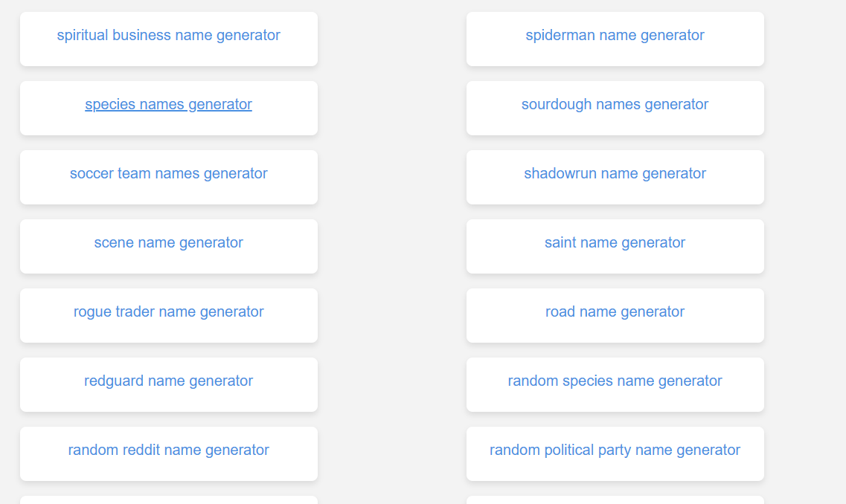Open the scene name generator
The image size is (846, 504).
click(x=168, y=242)
